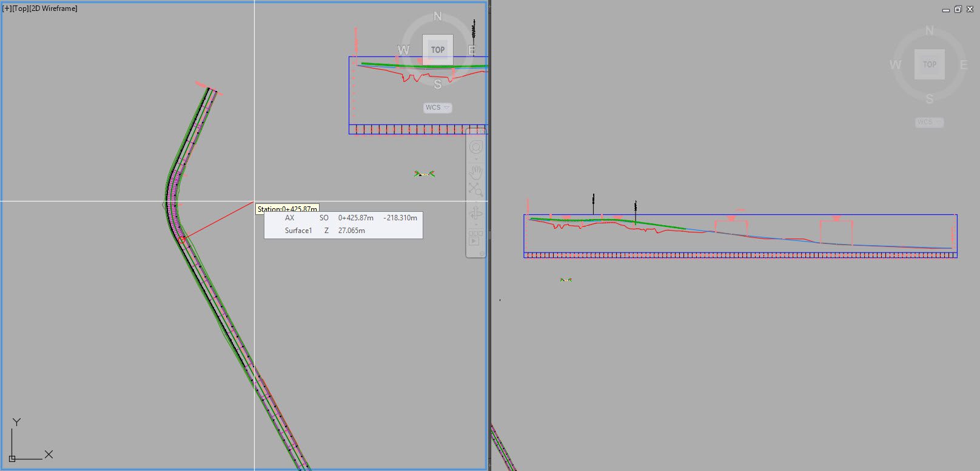The width and height of the screenshot is (980, 471).
Task: Click the UCS icon origin in left viewport
Action: click(12, 458)
